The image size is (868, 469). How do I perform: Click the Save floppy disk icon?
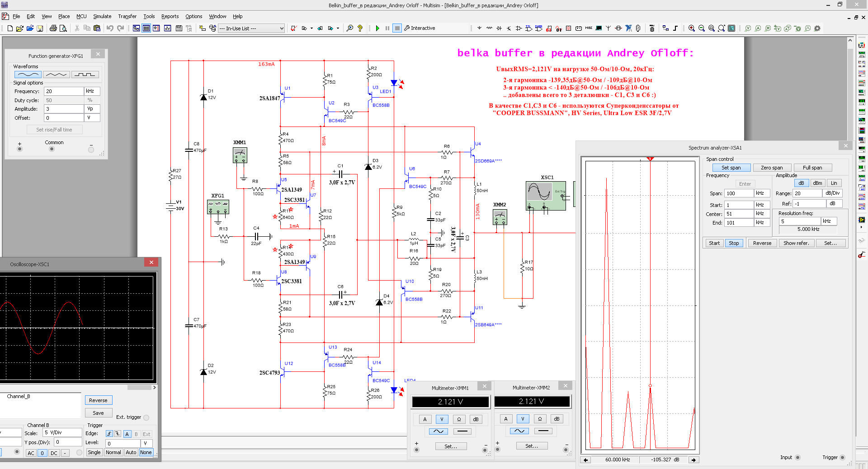coord(40,28)
